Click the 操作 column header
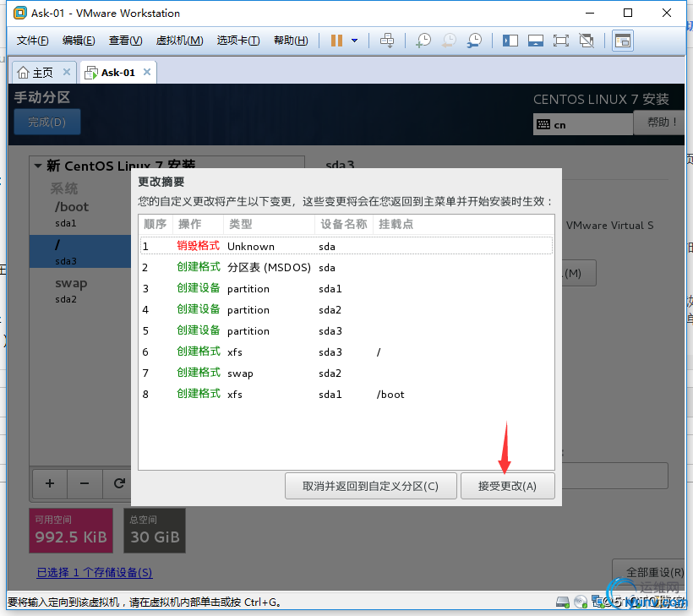 198,225
